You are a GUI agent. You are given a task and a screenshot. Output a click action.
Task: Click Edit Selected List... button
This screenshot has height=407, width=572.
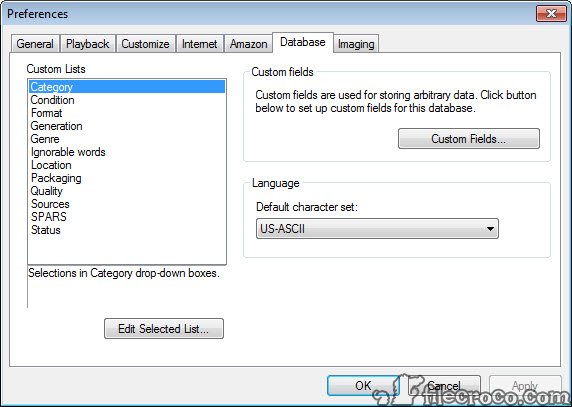tap(164, 329)
